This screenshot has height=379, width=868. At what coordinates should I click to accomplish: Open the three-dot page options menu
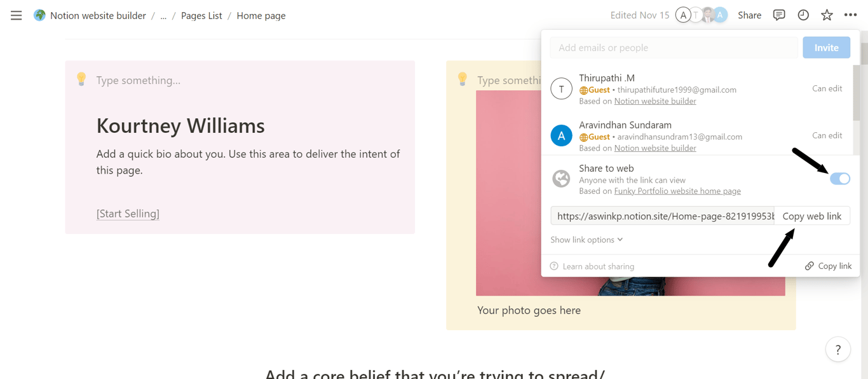point(850,15)
